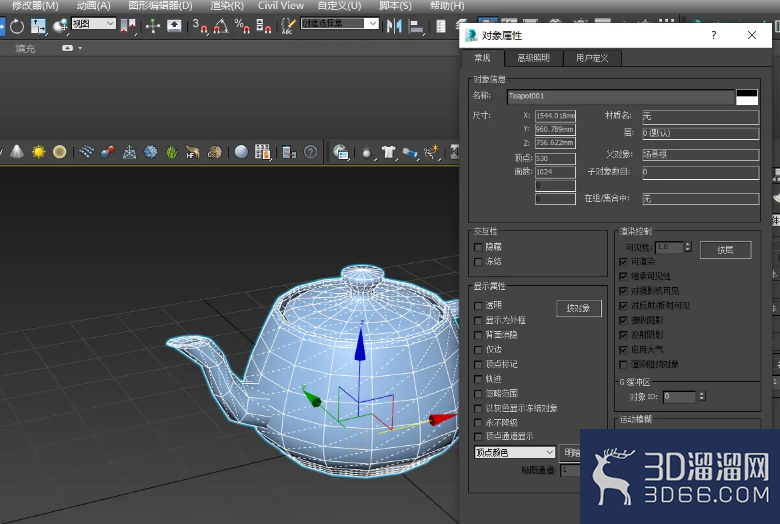The image size is (780, 524).
Task: Click the Use Pivot Point Center icon
Action: point(128,26)
